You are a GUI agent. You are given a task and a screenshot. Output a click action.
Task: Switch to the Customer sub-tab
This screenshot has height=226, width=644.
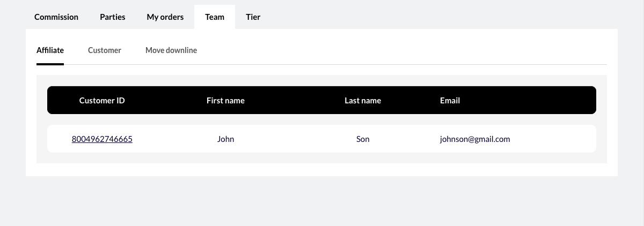coord(105,50)
